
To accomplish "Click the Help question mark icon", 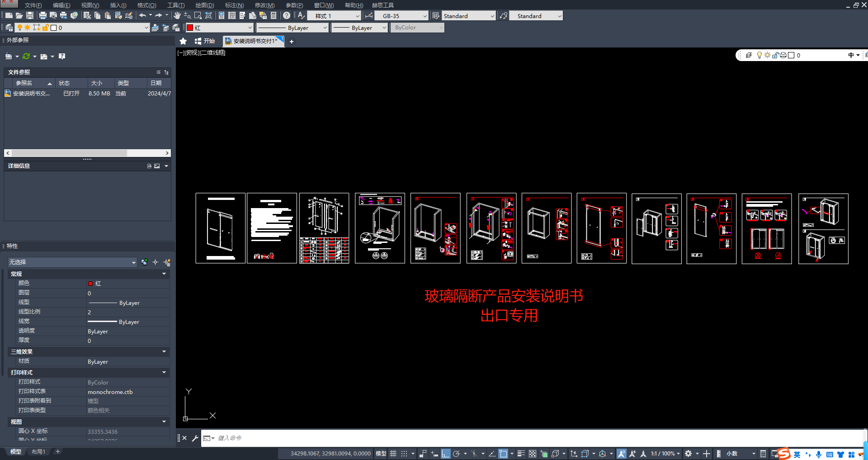I will [287, 16].
